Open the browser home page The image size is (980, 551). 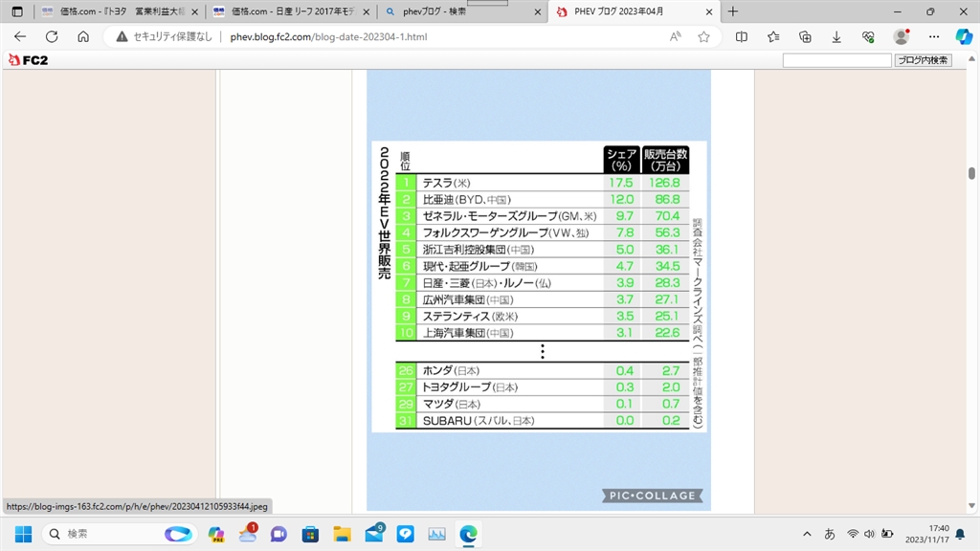pyautogui.click(x=83, y=37)
